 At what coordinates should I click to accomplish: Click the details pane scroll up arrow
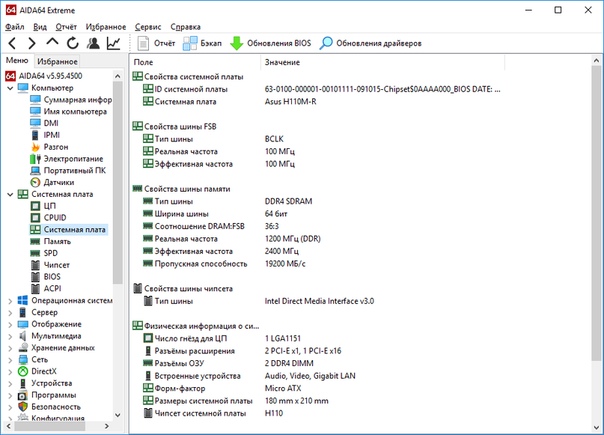point(596,60)
